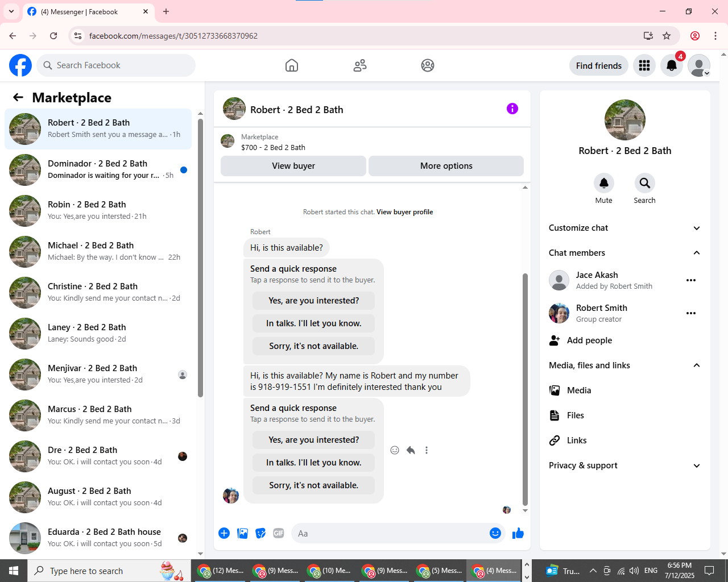Open conversation information purple icon
The width and height of the screenshot is (728, 582).
(x=512, y=109)
